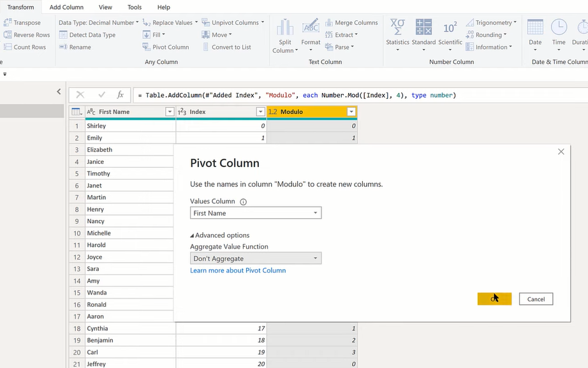Click Index value 17 cell
The image size is (588, 368).
(x=221, y=328)
